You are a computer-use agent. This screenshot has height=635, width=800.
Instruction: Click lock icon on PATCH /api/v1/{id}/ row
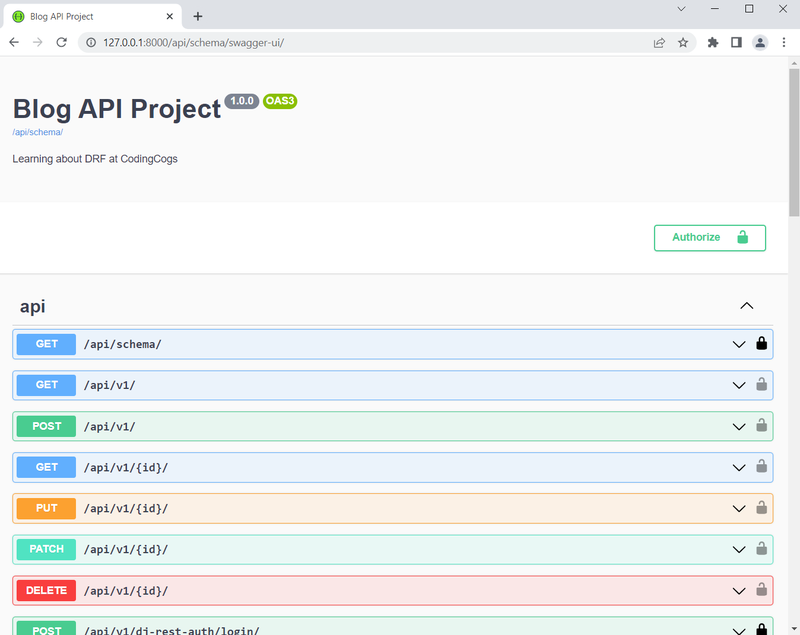coord(761,548)
